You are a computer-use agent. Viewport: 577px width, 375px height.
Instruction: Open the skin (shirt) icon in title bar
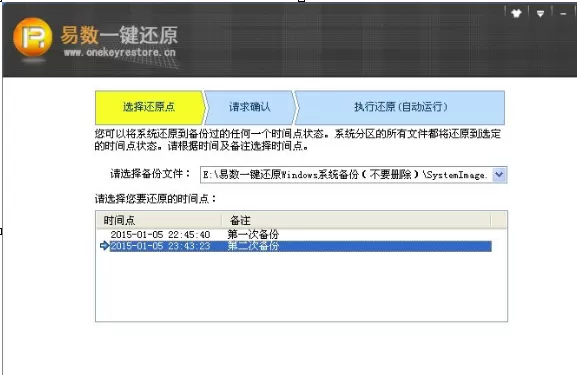[x=516, y=14]
